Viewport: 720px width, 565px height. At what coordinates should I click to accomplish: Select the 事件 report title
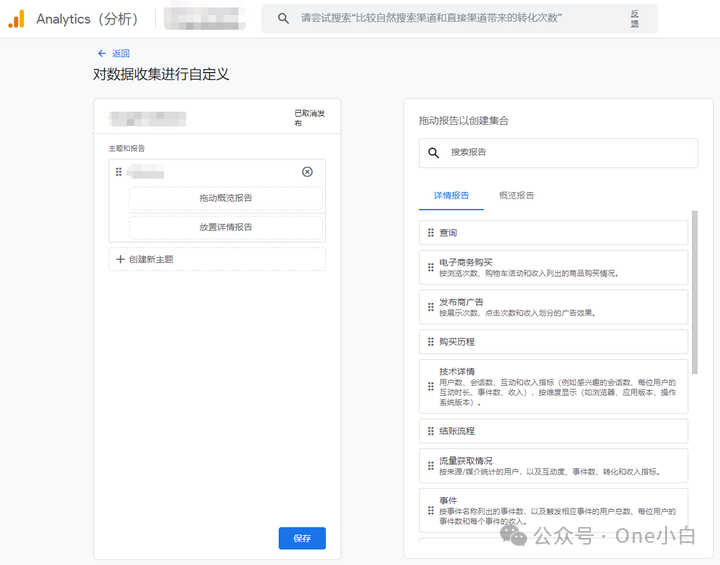[448, 500]
